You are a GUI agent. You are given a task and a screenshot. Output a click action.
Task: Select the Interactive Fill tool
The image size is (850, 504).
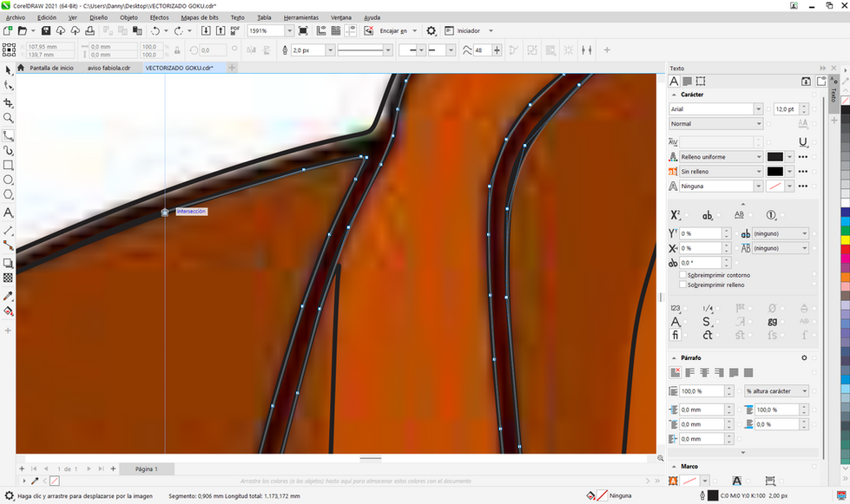tap(8, 311)
